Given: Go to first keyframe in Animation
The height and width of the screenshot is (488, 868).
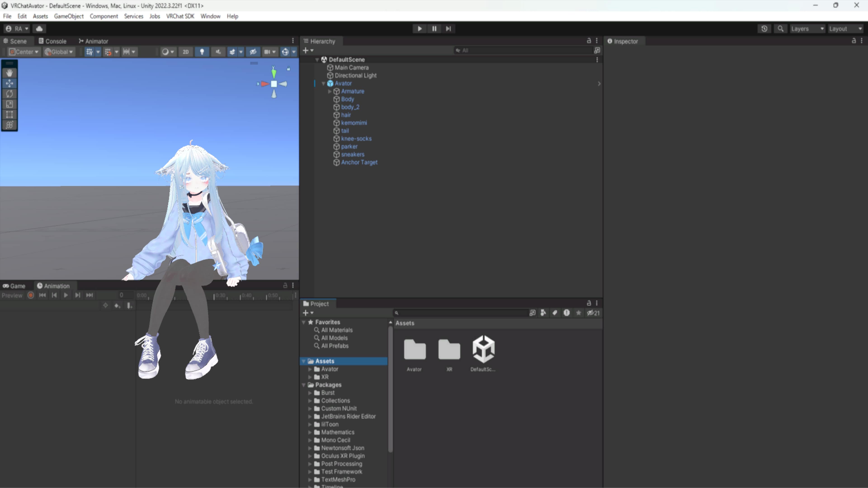Looking at the screenshot, I should (x=42, y=295).
